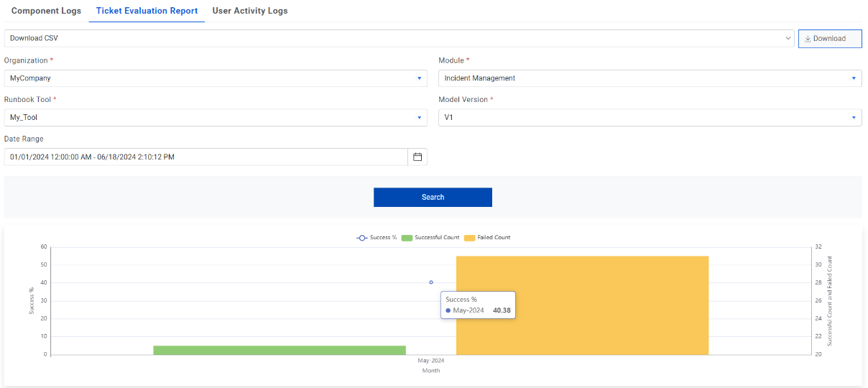Click the Download button
The image size is (868, 388).
pyautogui.click(x=829, y=39)
